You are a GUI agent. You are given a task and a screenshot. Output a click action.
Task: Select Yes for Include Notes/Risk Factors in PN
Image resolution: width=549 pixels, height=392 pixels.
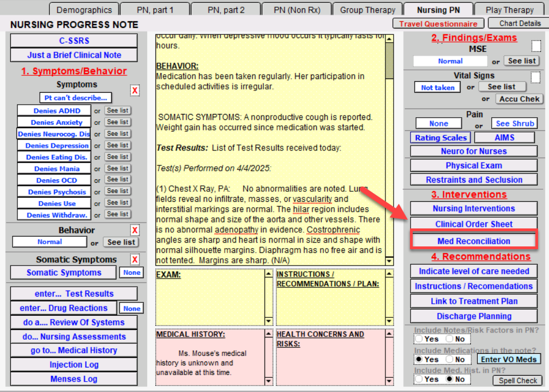419,339
